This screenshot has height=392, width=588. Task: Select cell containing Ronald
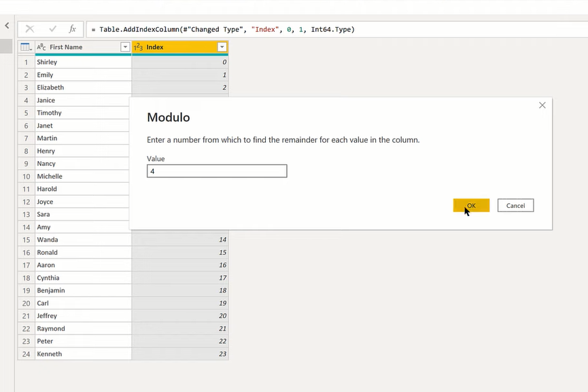pos(83,252)
